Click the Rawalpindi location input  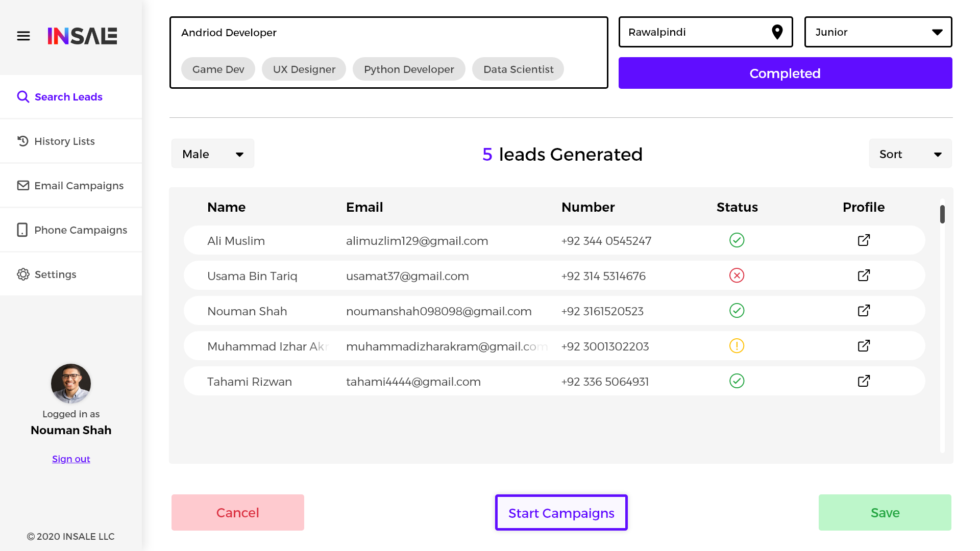coord(706,32)
